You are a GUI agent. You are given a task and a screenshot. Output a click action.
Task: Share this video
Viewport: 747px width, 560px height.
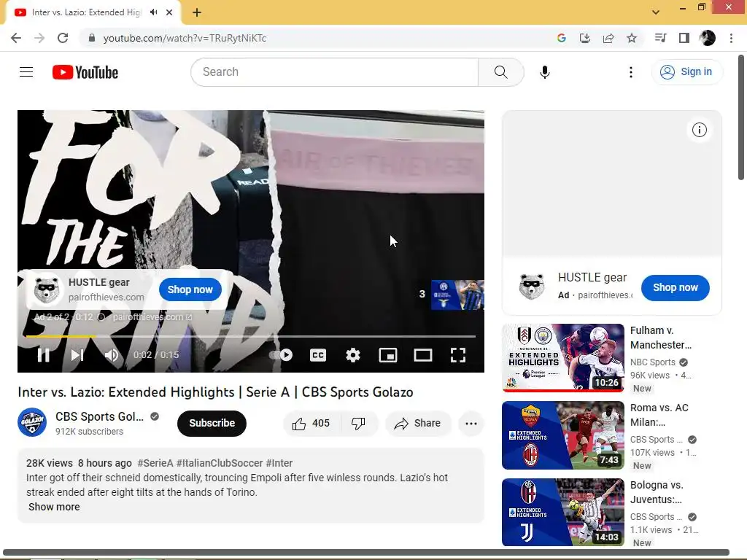coord(418,424)
